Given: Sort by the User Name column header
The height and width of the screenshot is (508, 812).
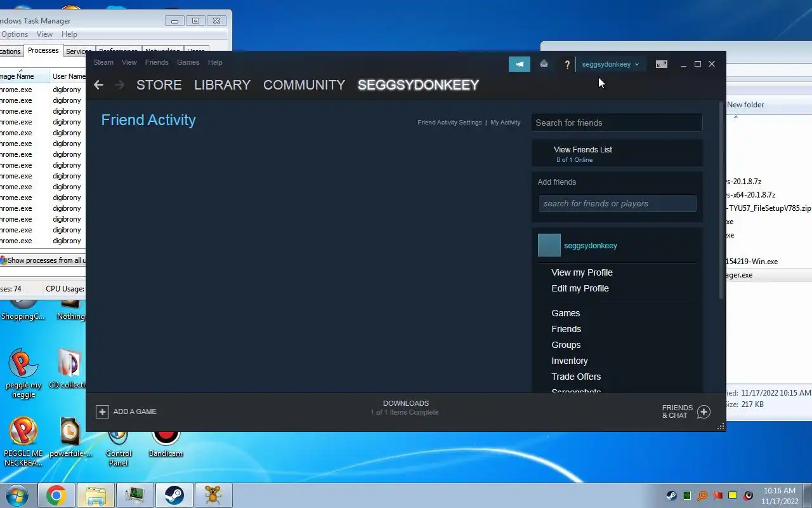Looking at the screenshot, I should [x=68, y=76].
